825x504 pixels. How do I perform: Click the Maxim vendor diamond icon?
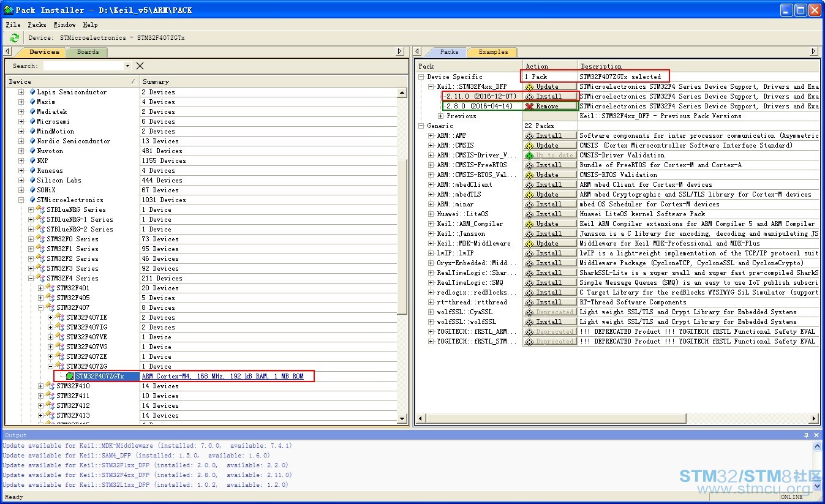[x=32, y=102]
